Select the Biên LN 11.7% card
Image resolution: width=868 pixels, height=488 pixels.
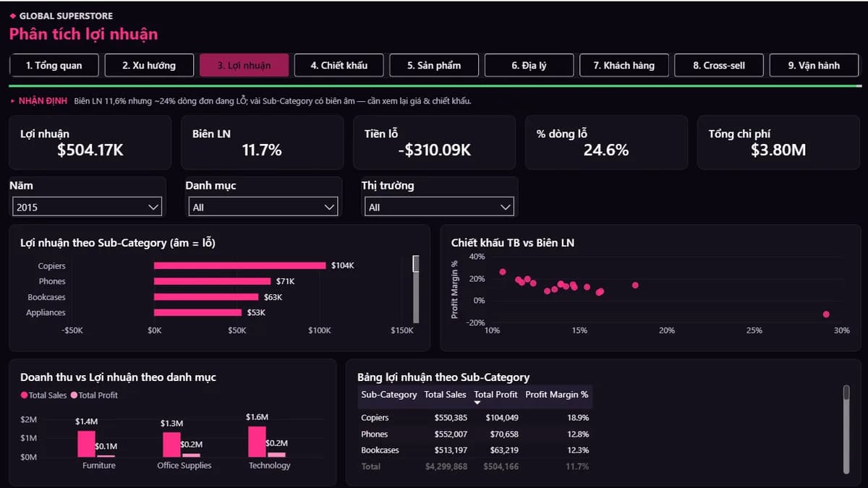[x=262, y=142]
